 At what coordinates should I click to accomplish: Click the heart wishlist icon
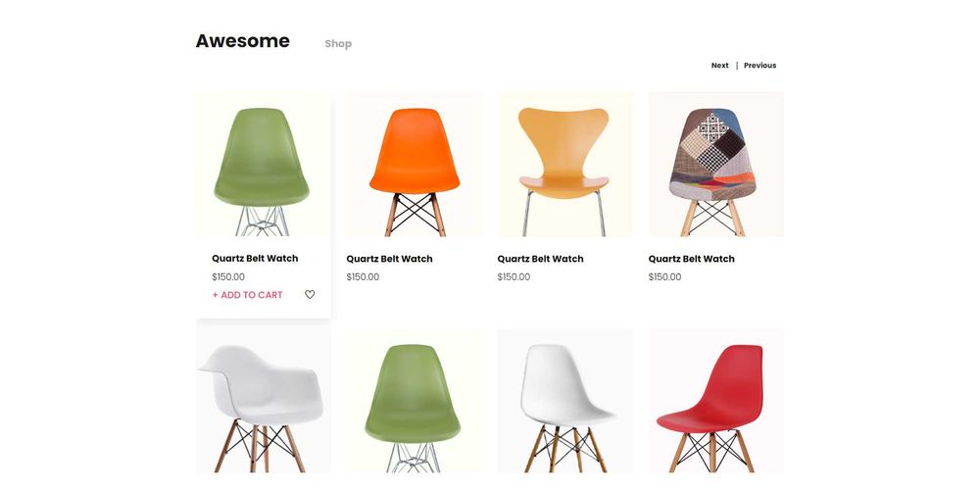(310, 294)
